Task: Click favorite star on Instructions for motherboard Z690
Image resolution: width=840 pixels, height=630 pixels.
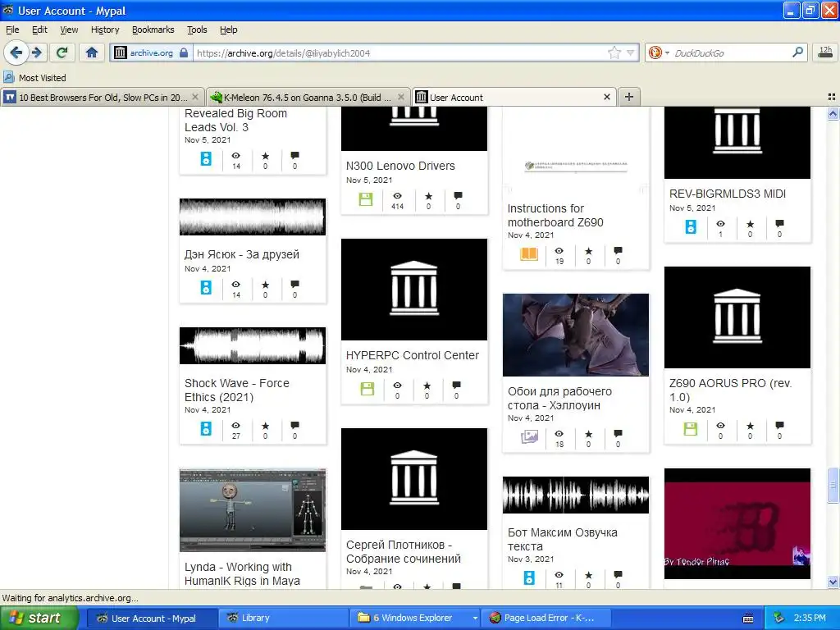Action: pos(589,251)
